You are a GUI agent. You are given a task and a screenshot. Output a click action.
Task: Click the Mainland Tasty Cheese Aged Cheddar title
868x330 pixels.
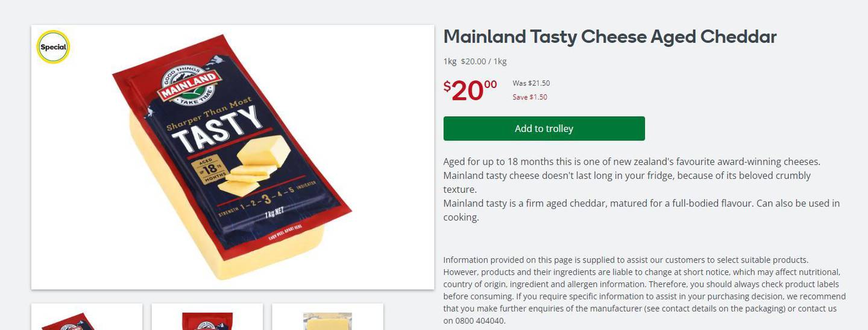(609, 37)
